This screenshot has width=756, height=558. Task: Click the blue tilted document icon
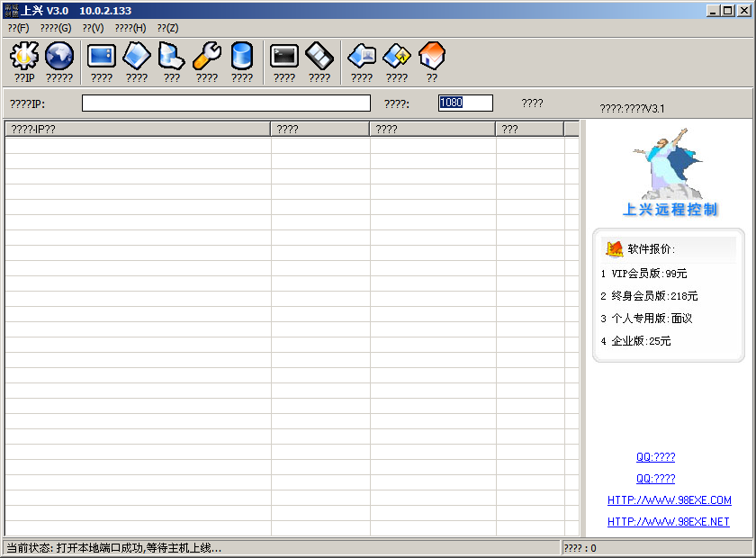pos(137,57)
